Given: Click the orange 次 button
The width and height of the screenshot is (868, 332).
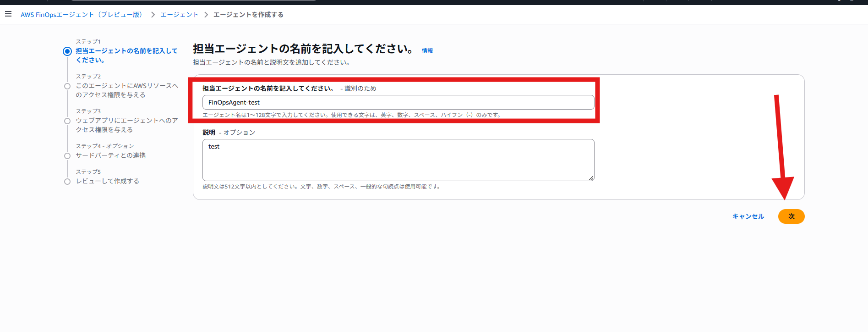Looking at the screenshot, I should pyautogui.click(x=791, y=216).
